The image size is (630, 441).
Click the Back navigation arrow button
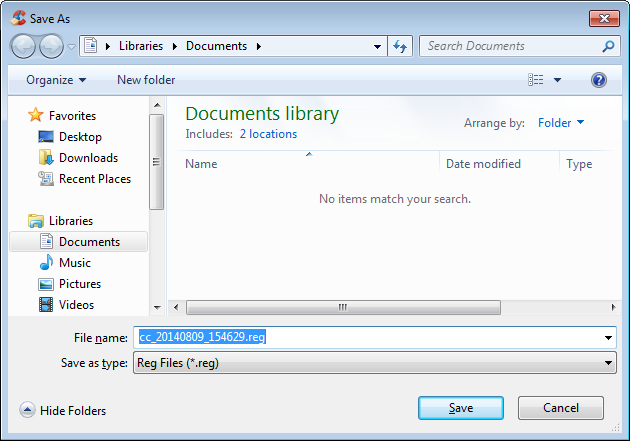tap(24, 46)
